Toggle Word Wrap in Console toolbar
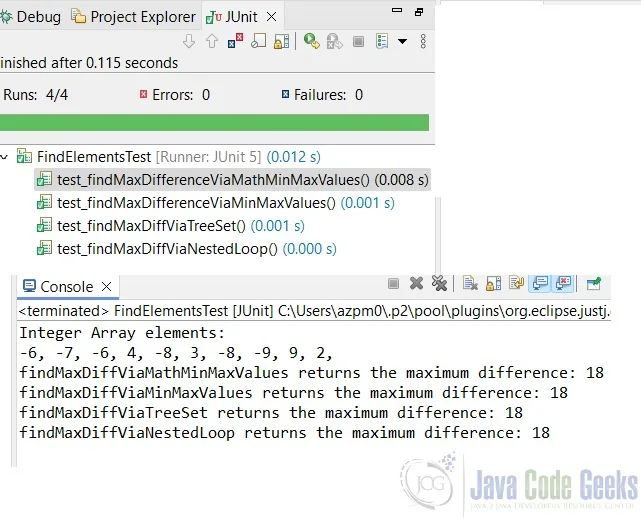This screenshot has width=641, height=525. tap(517, 283)
